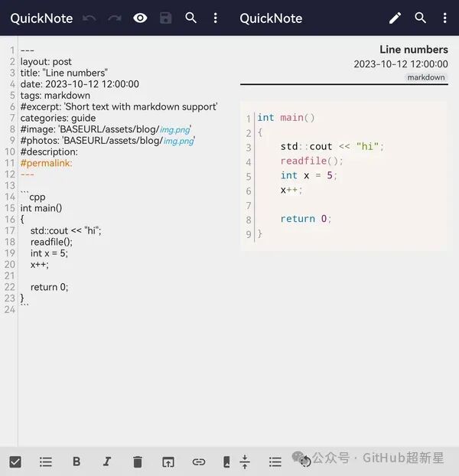Tap the vertical collapse arrows icon
459x476 pixels.
click(x=245, y=462)
